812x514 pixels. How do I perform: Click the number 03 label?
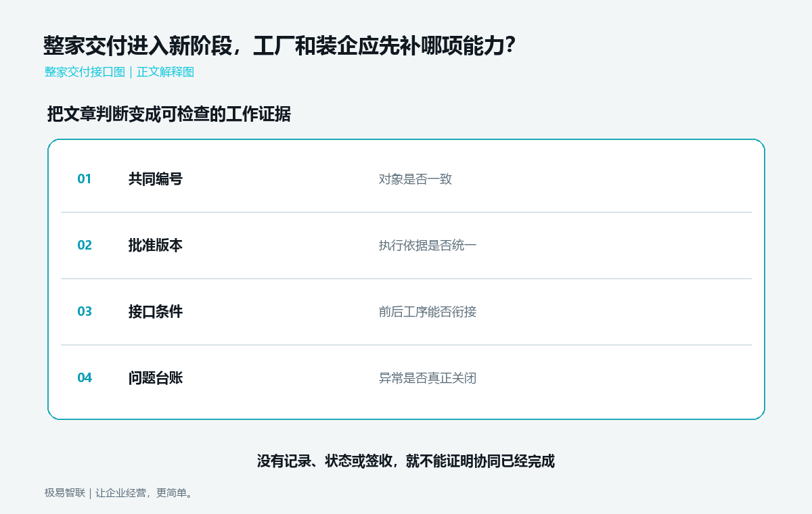[x=84, y=312]
